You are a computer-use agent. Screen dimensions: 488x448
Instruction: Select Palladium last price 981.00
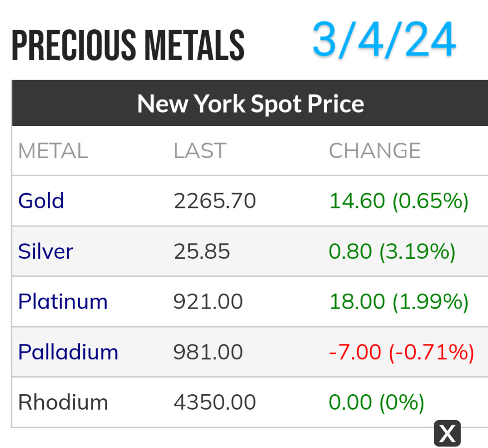coord(208,352)
